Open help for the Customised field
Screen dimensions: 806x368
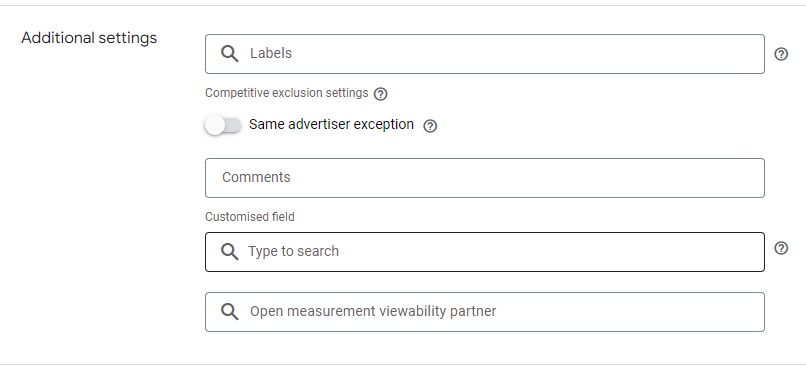coord(781,248)
